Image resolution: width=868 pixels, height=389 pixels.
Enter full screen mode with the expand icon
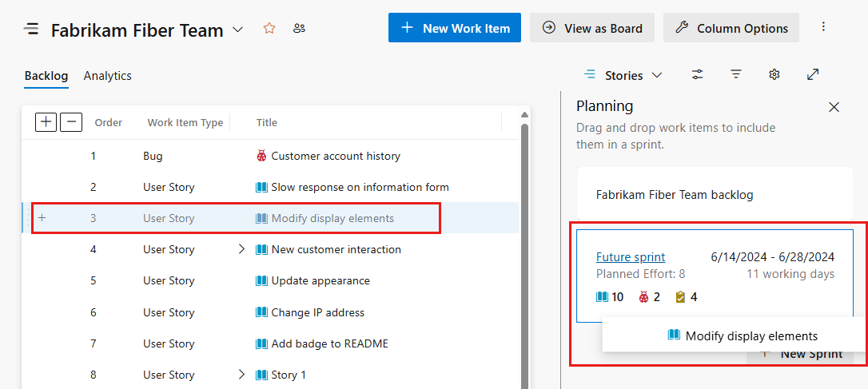(813, 74)
